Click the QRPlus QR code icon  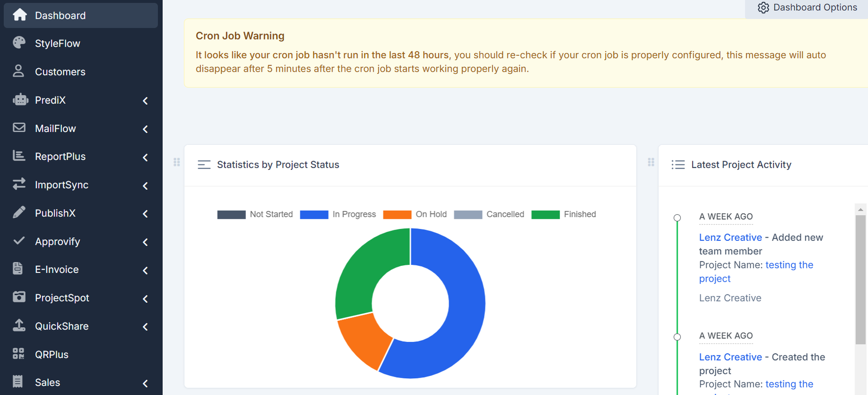pos(18,354)
